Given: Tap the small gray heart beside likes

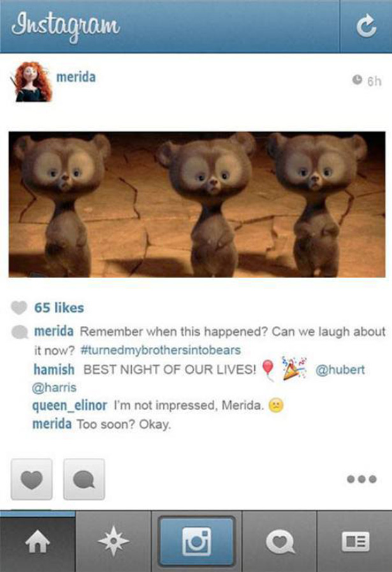Looking at the screenshot, I should tap(19, 307).
